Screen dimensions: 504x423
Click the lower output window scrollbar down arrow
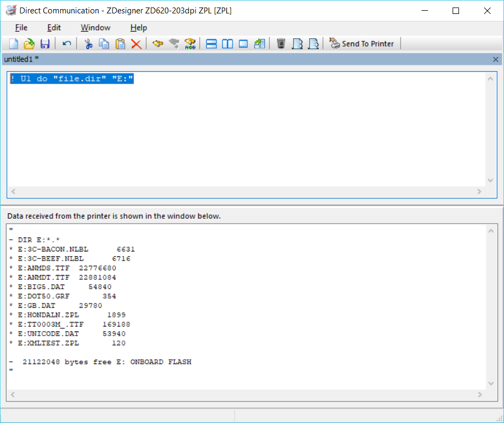(x=491, y=383)
